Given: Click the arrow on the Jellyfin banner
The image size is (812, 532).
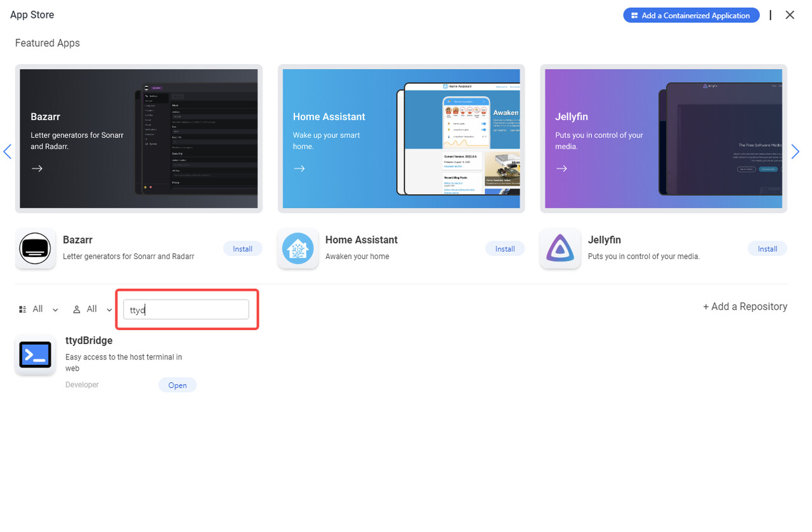Looking at the screenshot, I should (x=561, y=168).
